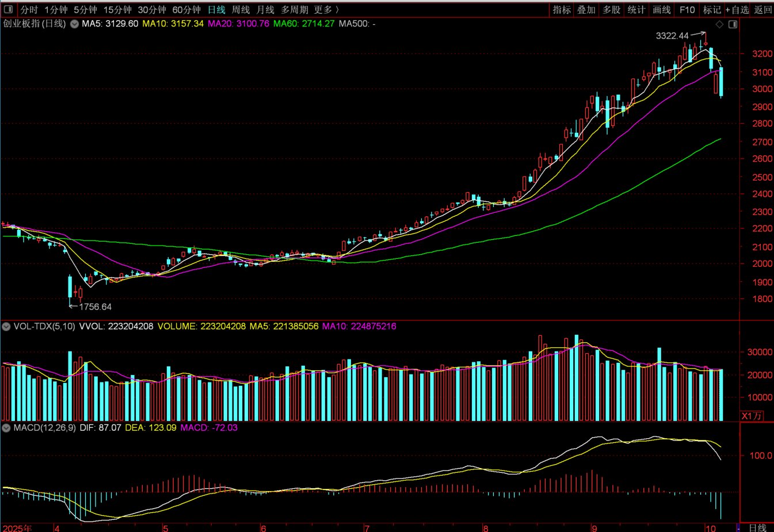Open the VOL-TDX indicator dropdown arrow

pyautogui.click(x=6, y=327)
